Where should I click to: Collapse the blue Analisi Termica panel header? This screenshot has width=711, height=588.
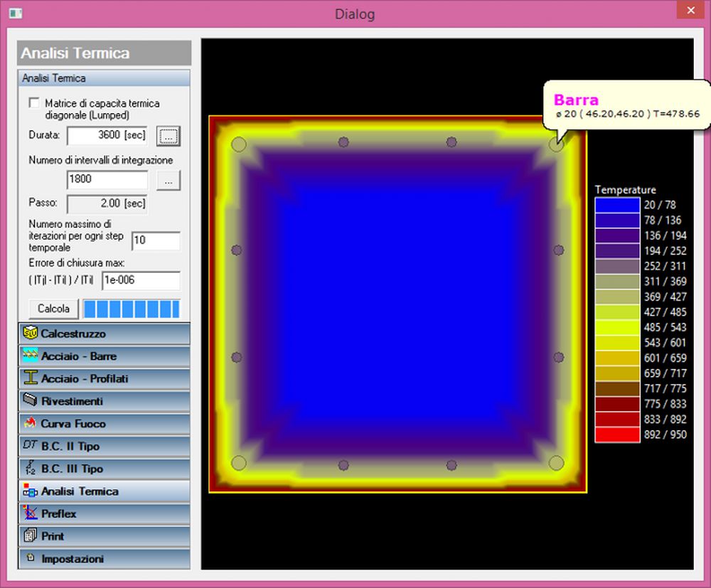tap(104, 78)
